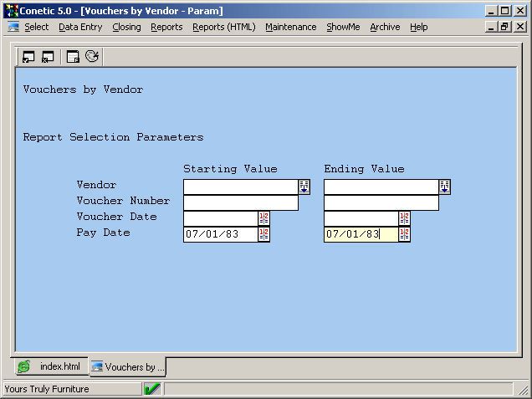The width and height of the screenshot is (532, 399).
Task: Click the starting Voucher Number field
Action: click(x=240, y=202)
